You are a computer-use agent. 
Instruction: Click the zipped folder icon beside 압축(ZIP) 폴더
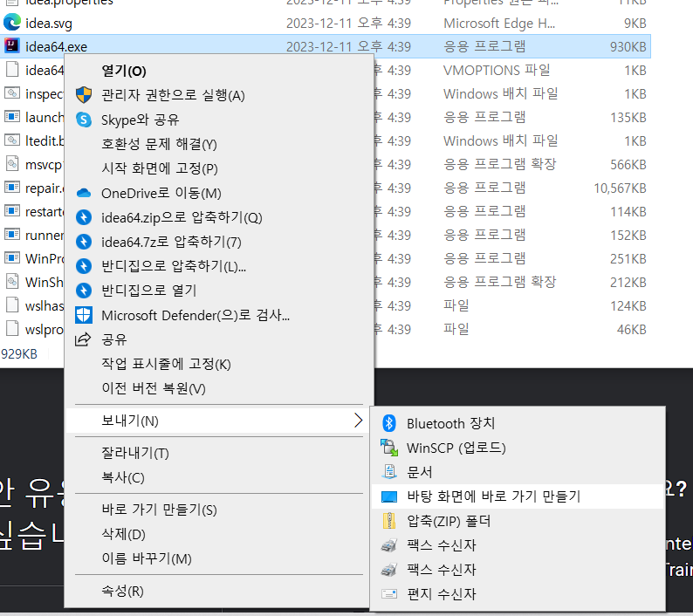tap(389, 521)
